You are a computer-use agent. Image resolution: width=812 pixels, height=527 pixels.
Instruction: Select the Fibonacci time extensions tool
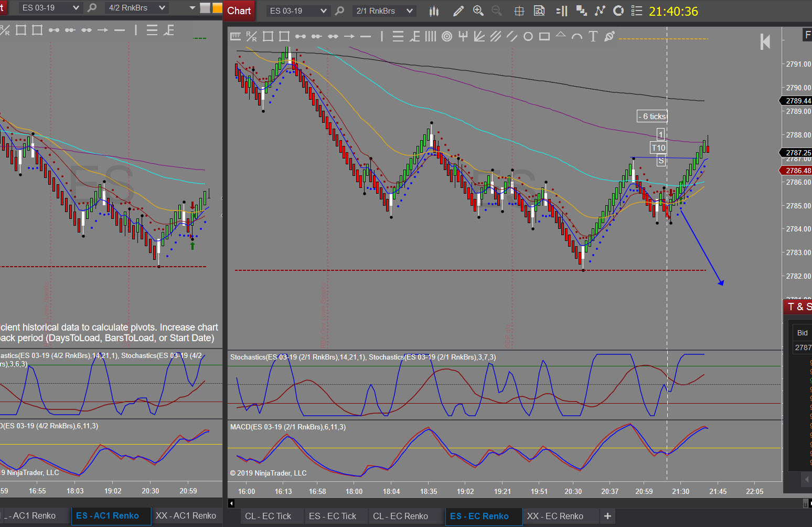tap(431, 36)
